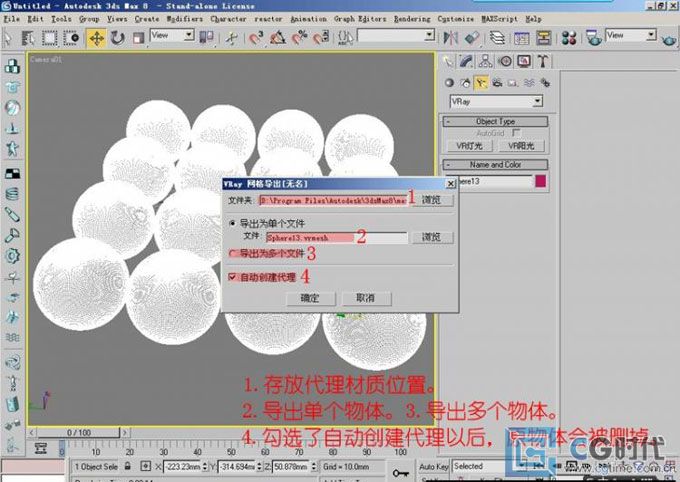Open the reference coordinate system View dropdown
The image size is (680, 482).
click(172, 36)
